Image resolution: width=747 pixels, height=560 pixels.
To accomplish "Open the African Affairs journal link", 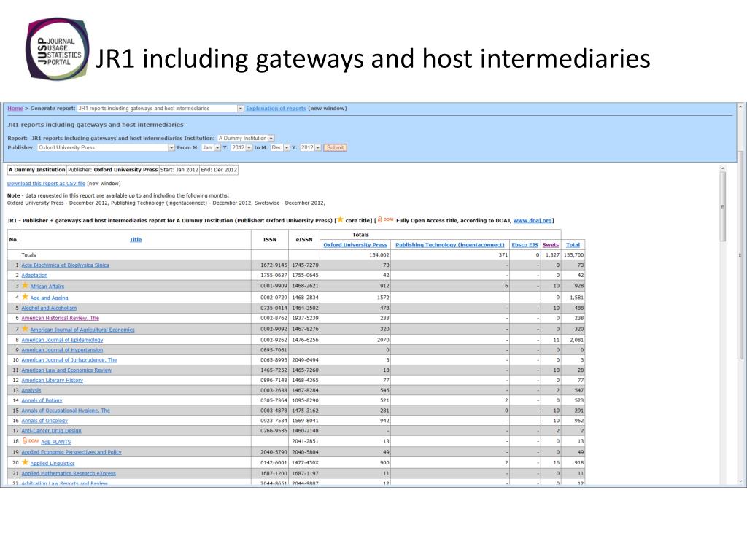I will point(47,287).
